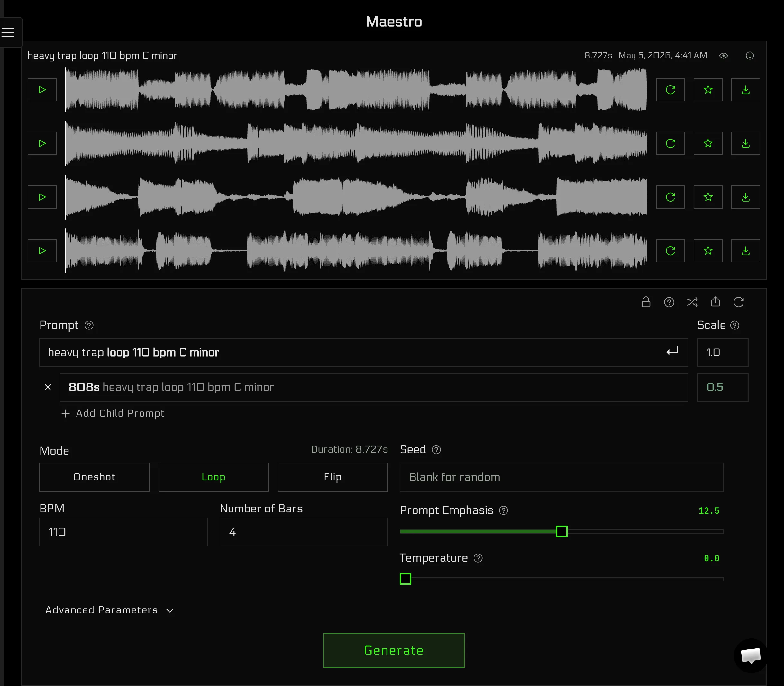The height and width of the screenshot is (686, 784).
Task: Click the Seed input field
Action: click(561, 477)
